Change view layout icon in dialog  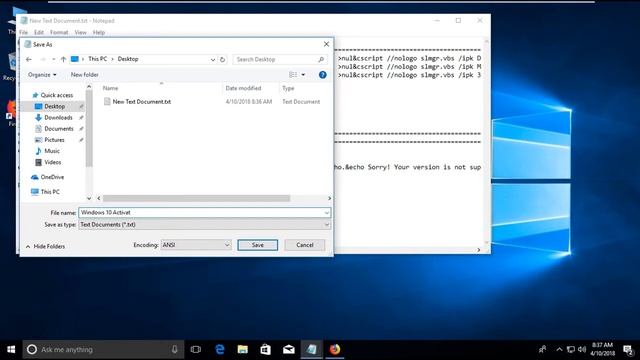[x=293, y=75]
